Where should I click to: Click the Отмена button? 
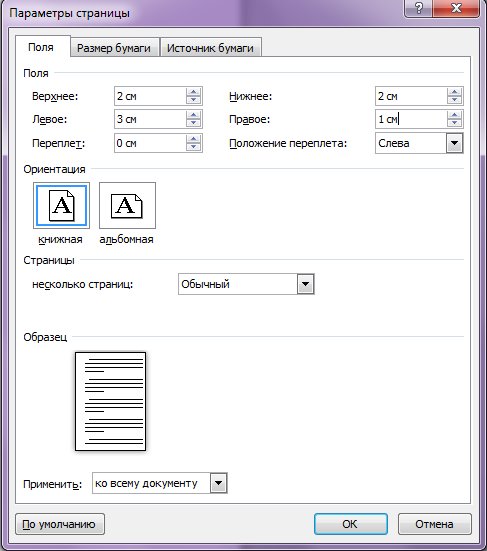(x=435, y=524)
